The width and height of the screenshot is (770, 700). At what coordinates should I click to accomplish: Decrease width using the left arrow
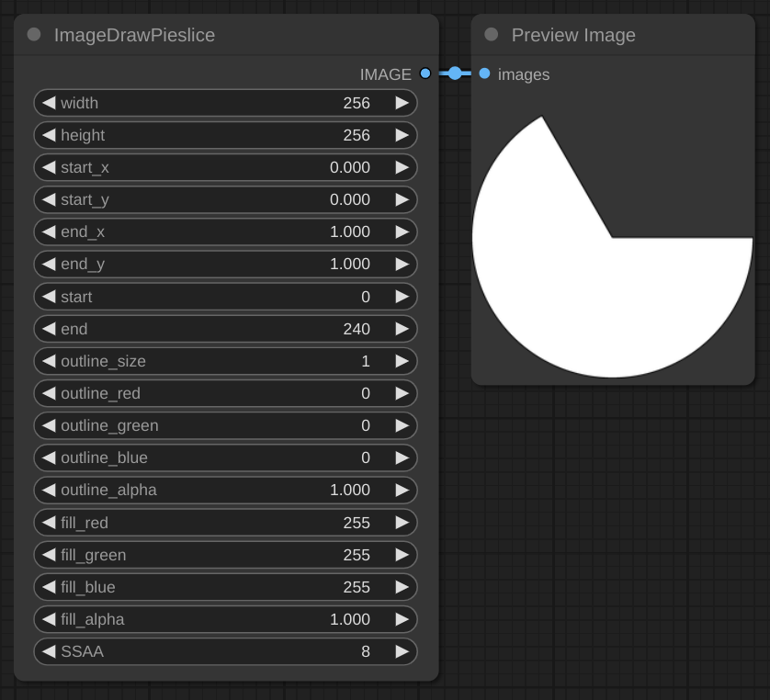click(x=49, y=103)
